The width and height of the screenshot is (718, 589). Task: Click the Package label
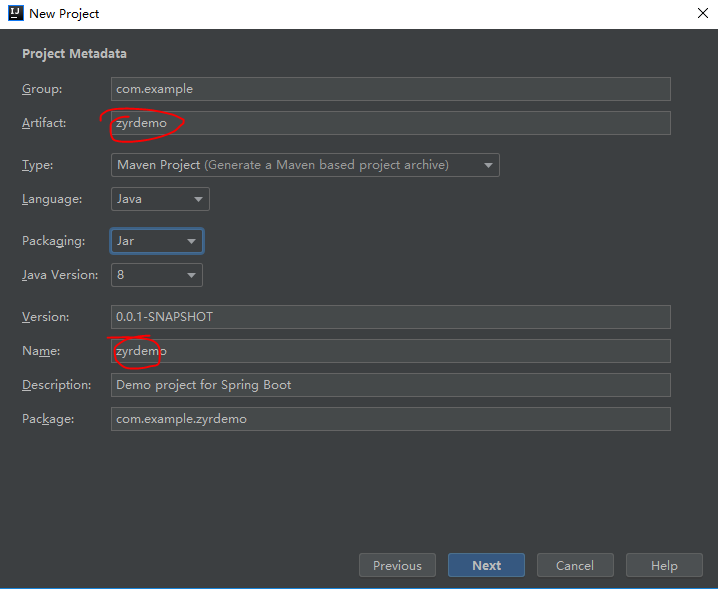(48, 419)
